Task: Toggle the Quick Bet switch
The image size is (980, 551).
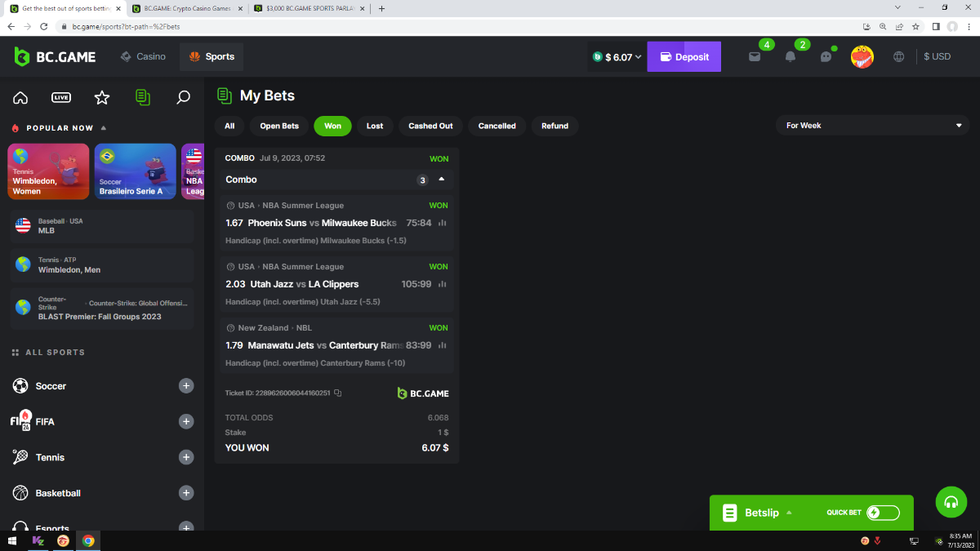Action: click(x=883, y=513)
